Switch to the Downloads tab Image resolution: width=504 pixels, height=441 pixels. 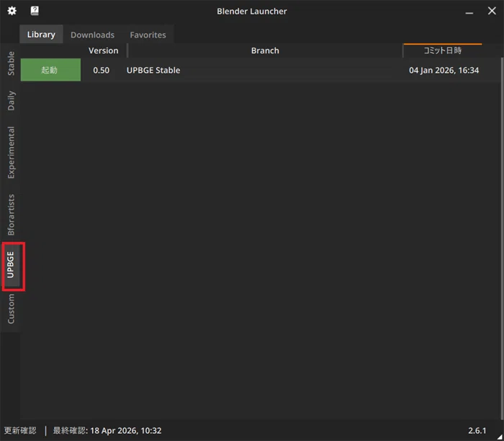click(x=93, y=35)
